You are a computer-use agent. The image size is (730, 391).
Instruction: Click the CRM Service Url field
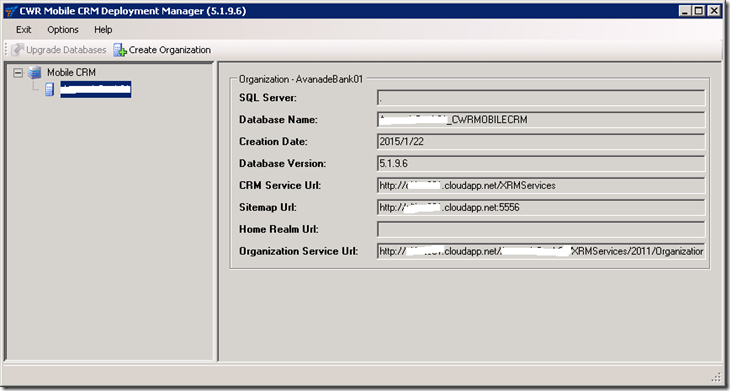541,185
